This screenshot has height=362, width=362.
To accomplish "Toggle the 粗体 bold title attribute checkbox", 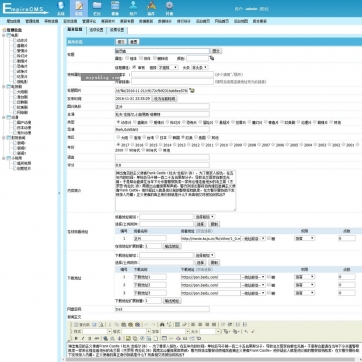I will [x=127, y=58].
